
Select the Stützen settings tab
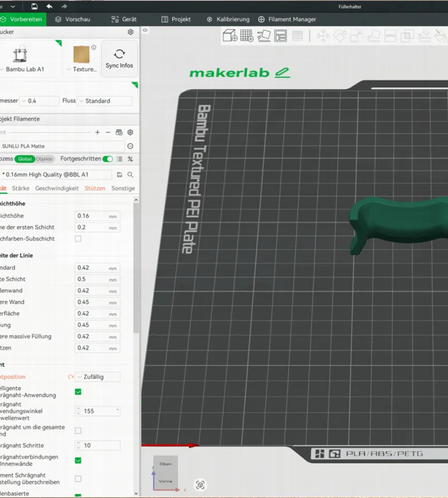click(95, 188)
